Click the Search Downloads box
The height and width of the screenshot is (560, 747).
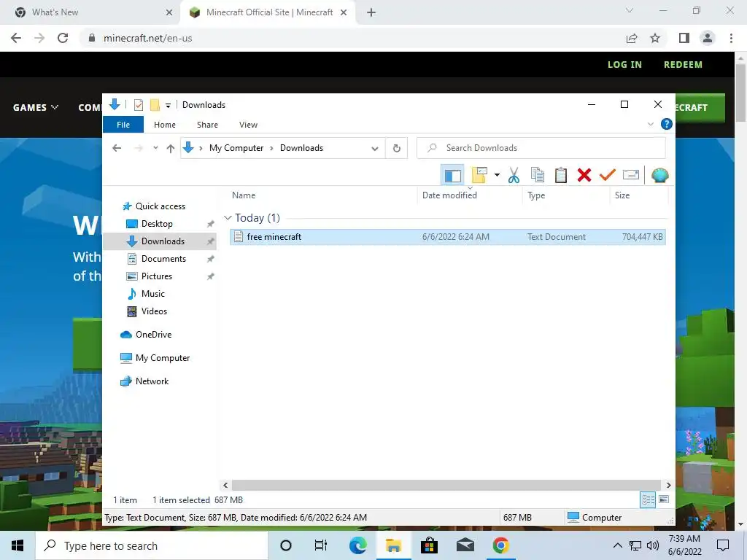tap(541, 148)
